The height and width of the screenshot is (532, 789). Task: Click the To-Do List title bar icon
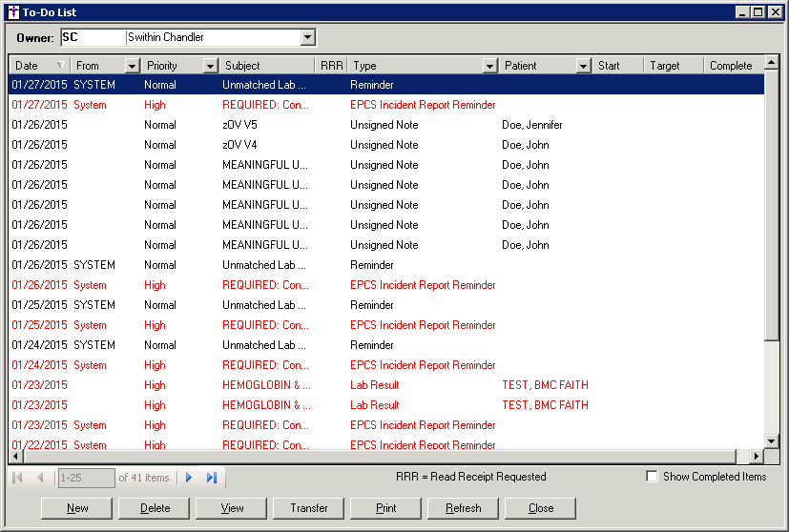tap(11, 11)
